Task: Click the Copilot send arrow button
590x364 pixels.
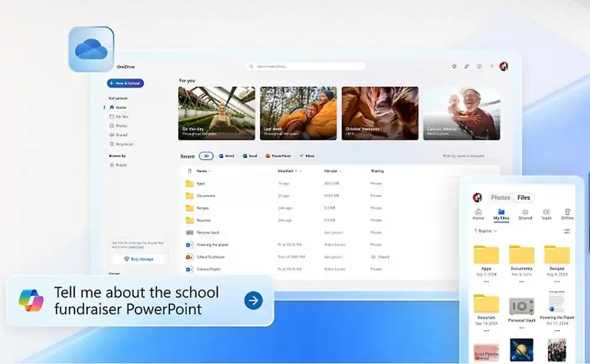Action: pyautogui.click(x=253, y=300)
